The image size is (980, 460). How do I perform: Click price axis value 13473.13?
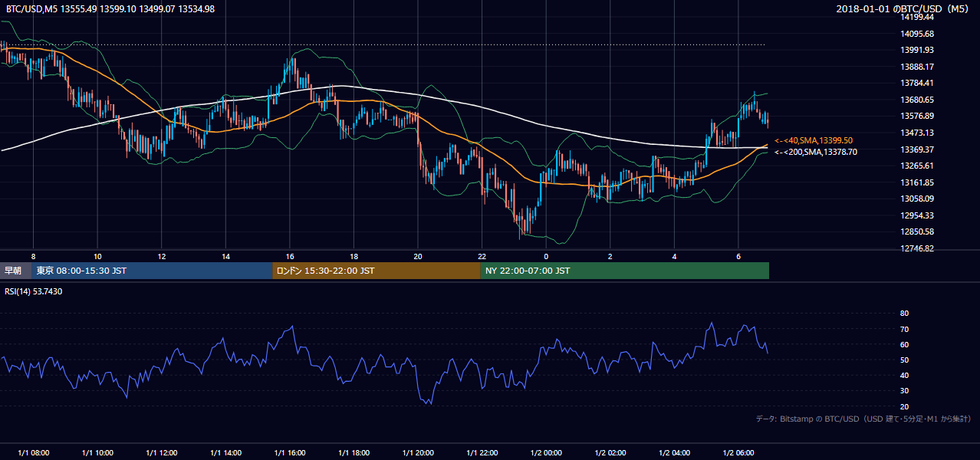pyautogui.click(x=917, y=133)
